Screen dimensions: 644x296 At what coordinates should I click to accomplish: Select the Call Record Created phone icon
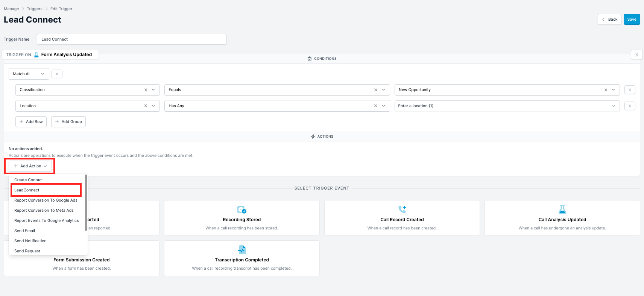coord(402,209)
